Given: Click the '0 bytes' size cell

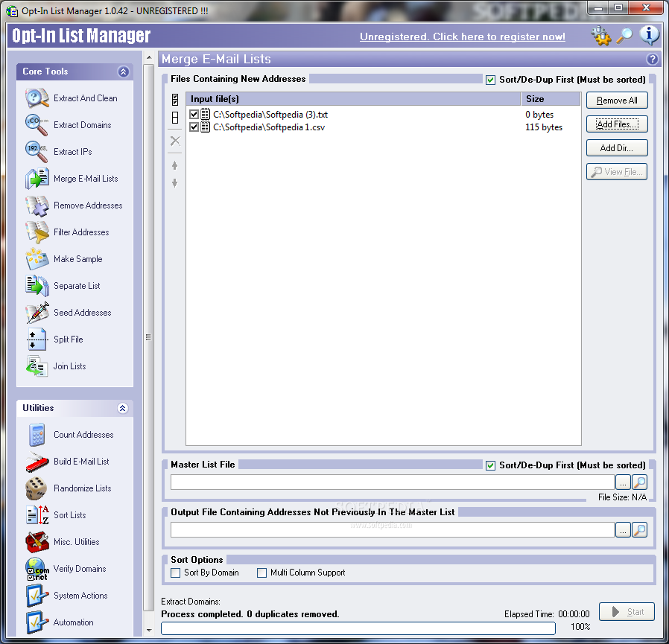Looking at the screenshot, I should click(x=539, y=115).
